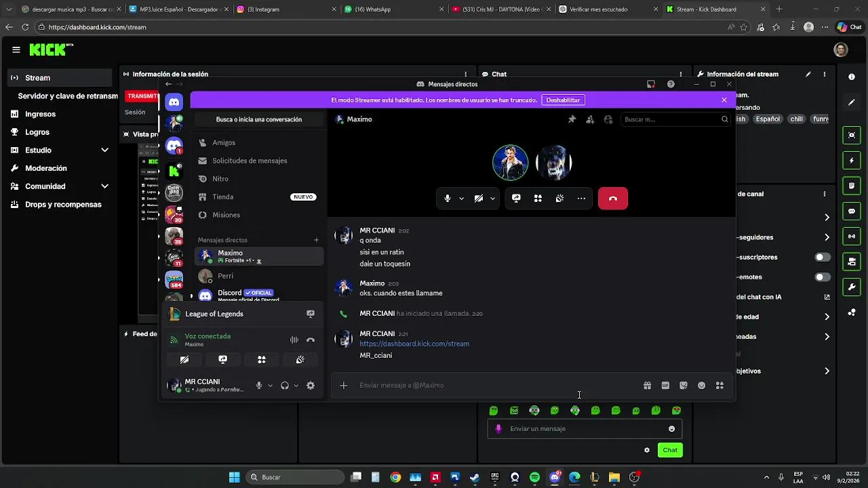Mute microphone in the MR CCIANI user panel
868x488 pixels.
pos(258,386)
